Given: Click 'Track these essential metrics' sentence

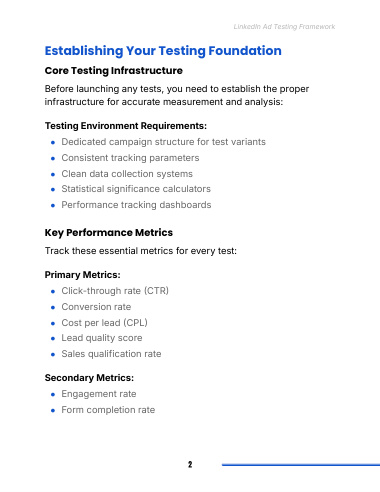Looking at the screenshot, I should (x=141, y=251).
